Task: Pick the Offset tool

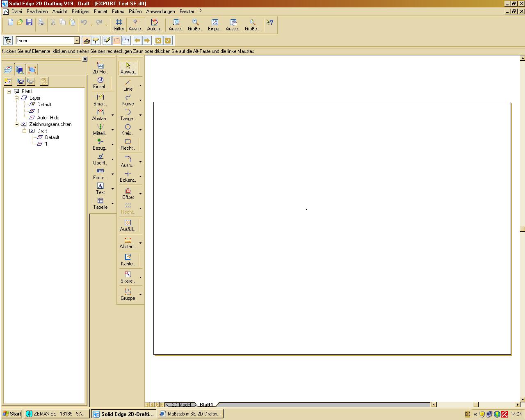Action: coord(128,194)
